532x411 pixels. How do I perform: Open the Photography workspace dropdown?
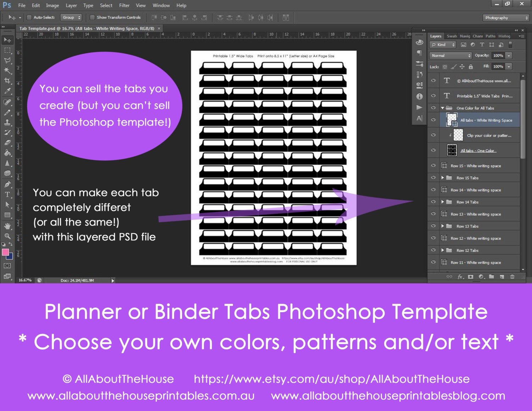click(506, 18)
